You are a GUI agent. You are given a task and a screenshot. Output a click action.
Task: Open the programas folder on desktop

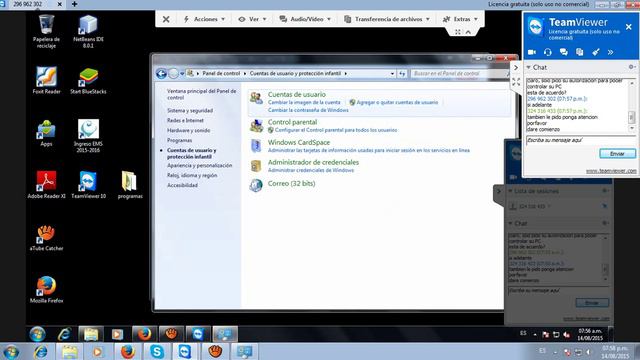point(130,185)
